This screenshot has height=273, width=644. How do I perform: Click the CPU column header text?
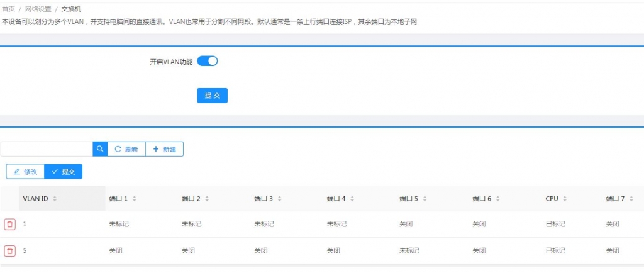pos(552,199)
